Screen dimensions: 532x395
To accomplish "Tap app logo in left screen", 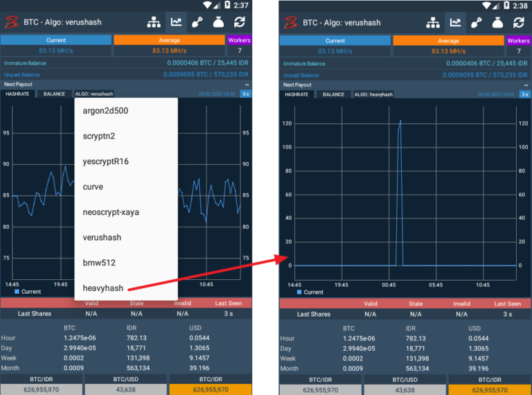I will 11,22.
